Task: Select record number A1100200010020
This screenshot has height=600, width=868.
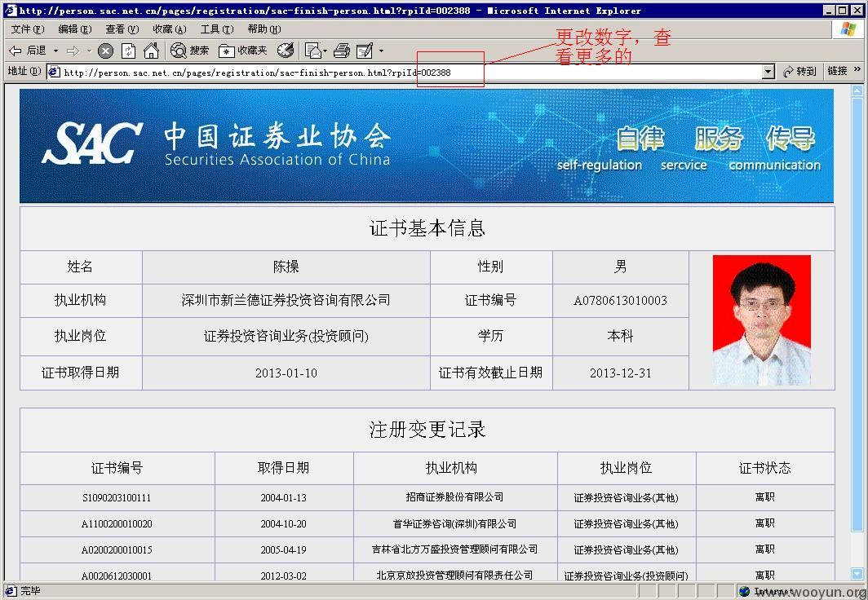Action: click(x=117, y=523)
